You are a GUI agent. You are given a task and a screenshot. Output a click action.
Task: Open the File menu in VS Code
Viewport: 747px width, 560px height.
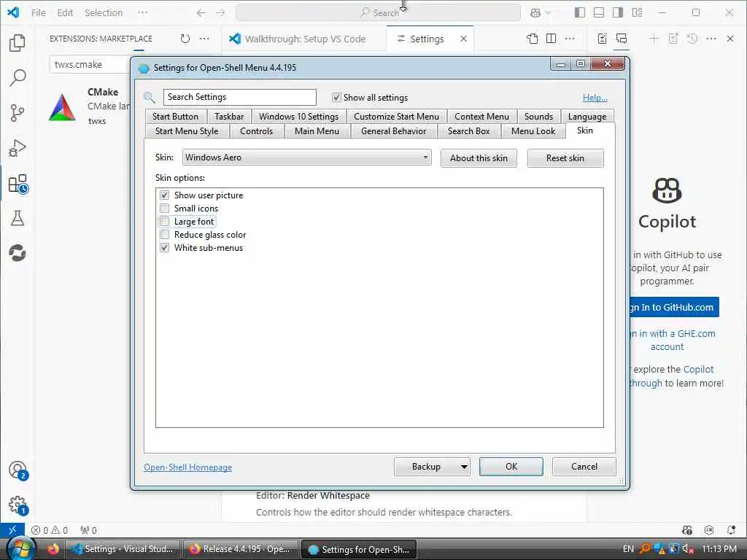[x=38, y=13]
